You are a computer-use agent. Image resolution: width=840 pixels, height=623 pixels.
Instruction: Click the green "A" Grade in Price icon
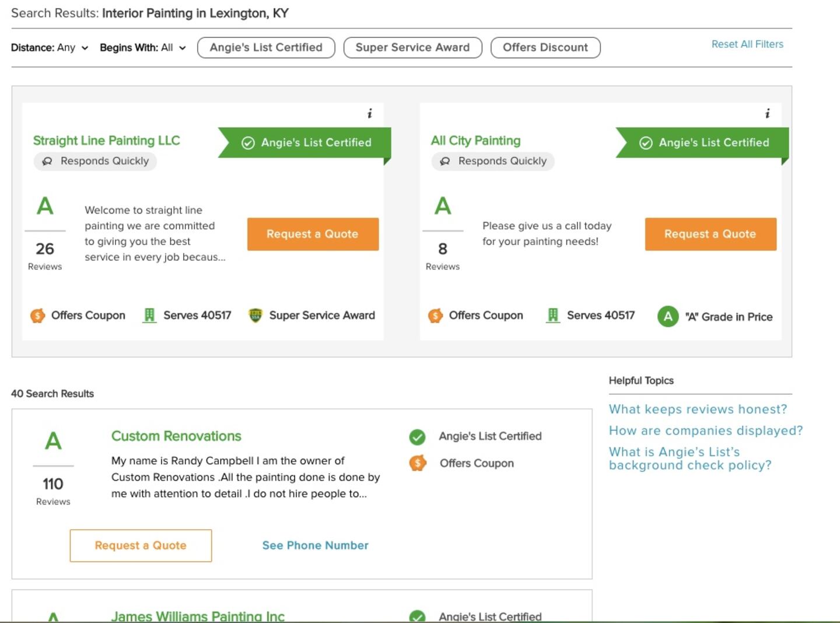pyautogui.click(x=668, y=317)
